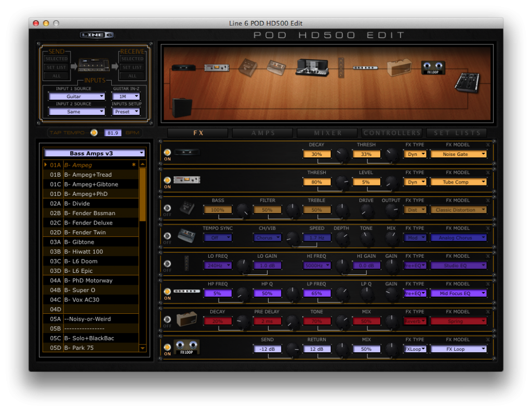Switch to the Amps tab

(262, 132)
